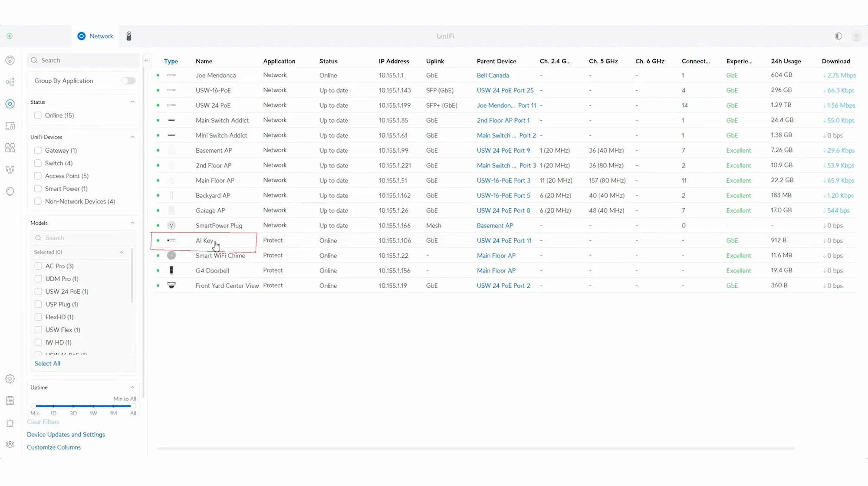Open Customize Columns link
The width and height of the screenshot is (868, 486).
54,447
